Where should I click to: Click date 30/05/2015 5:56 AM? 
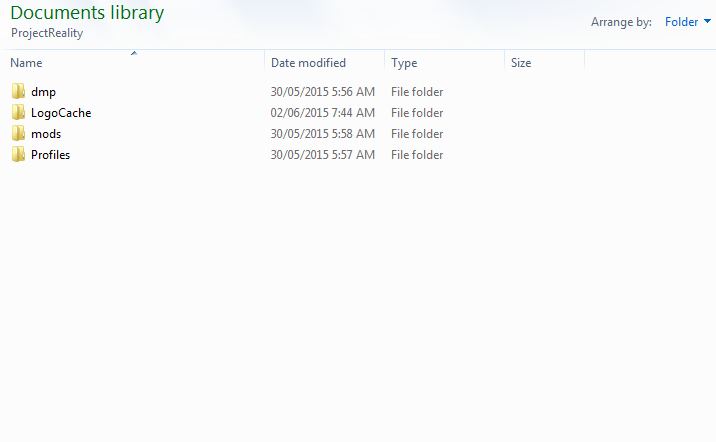point(322,92)
